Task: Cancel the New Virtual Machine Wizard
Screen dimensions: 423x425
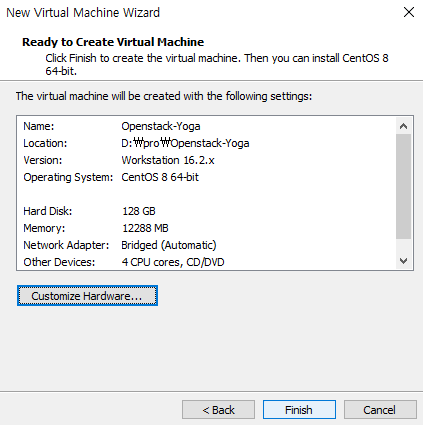Action: pyautogui.click(x=380, y=410)
